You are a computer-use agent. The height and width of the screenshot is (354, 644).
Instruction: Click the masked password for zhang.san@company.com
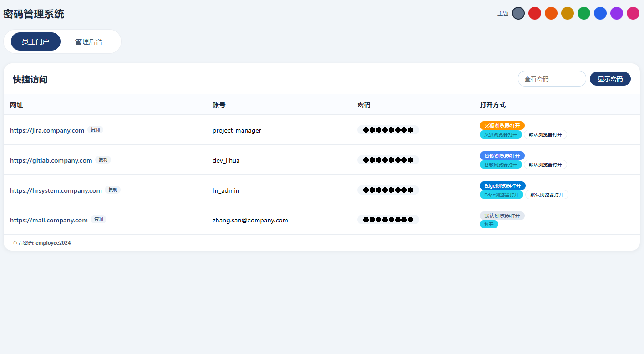tap(388, 220)
